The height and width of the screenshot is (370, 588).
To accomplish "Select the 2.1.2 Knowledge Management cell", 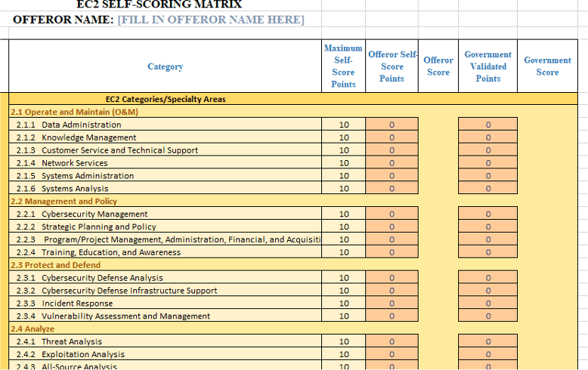I will (x=165, y=137).
